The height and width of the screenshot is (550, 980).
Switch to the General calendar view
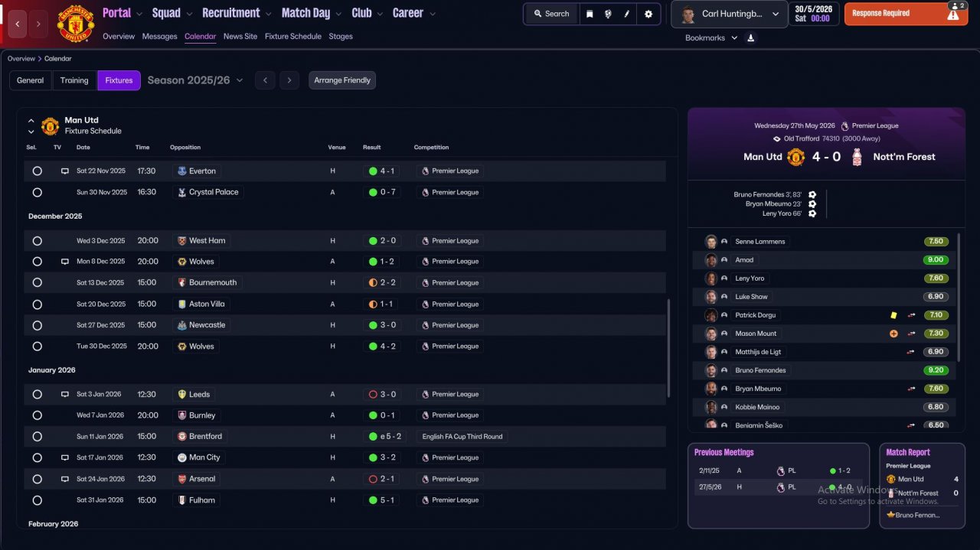coord(31,80)
